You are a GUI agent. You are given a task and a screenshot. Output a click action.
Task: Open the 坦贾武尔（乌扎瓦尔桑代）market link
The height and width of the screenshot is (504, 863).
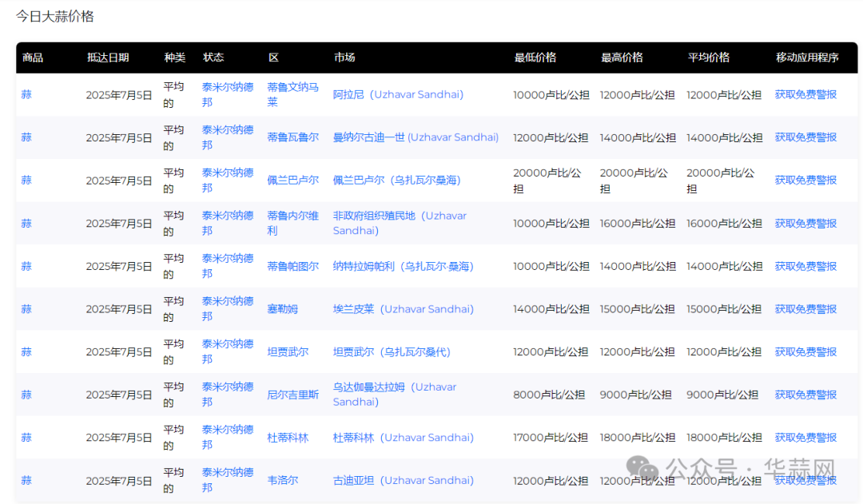(392, 352)
